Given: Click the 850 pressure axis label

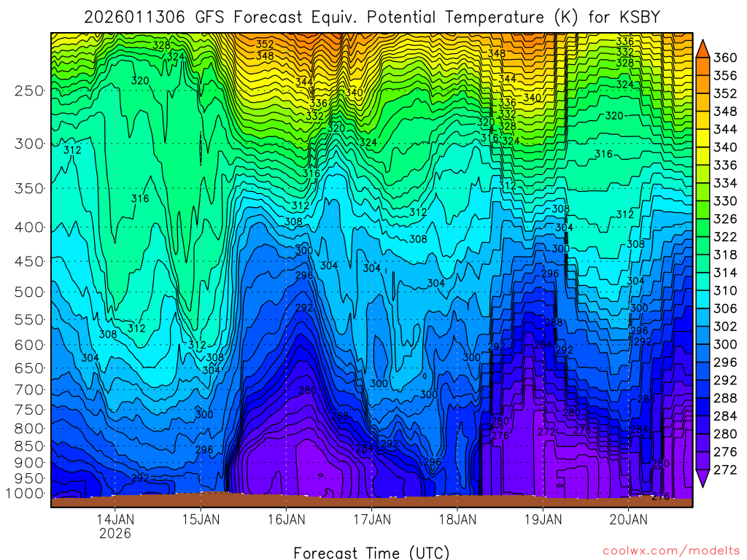Looking at the screenshot, I should [x=29, y=446].
